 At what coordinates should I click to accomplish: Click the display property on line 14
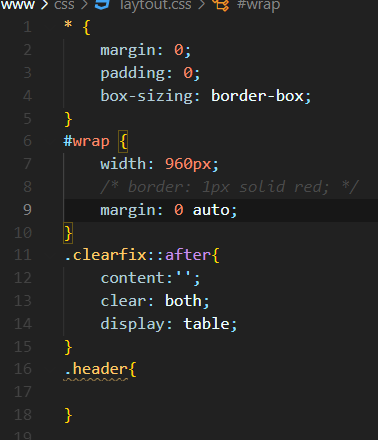[x=133, y=324]
